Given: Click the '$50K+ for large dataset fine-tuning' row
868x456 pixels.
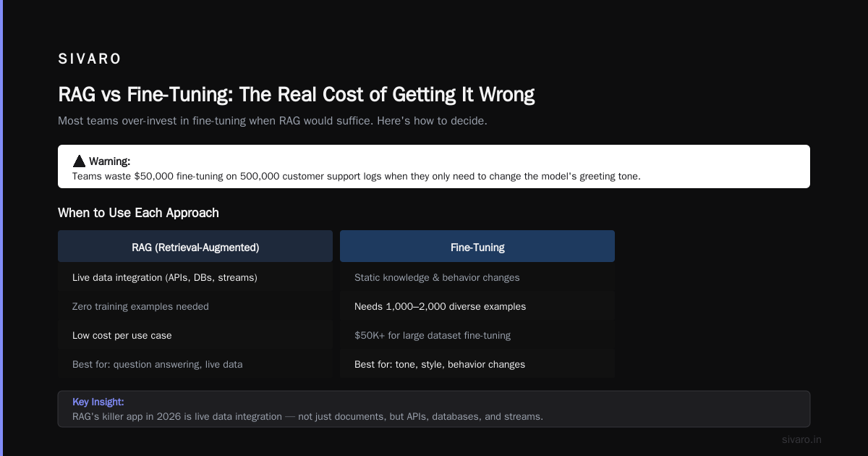Looking at the screenshot, I should [477, 335].
